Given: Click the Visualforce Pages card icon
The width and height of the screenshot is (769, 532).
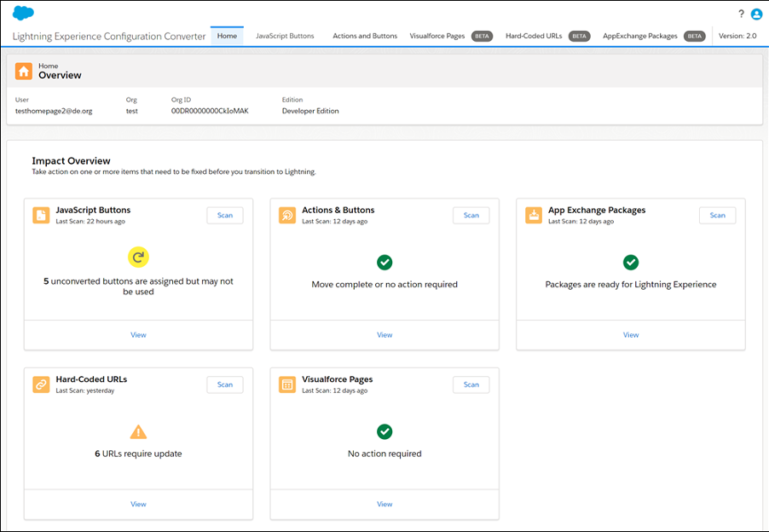Looking at the screenshot, I should (286, 385).
